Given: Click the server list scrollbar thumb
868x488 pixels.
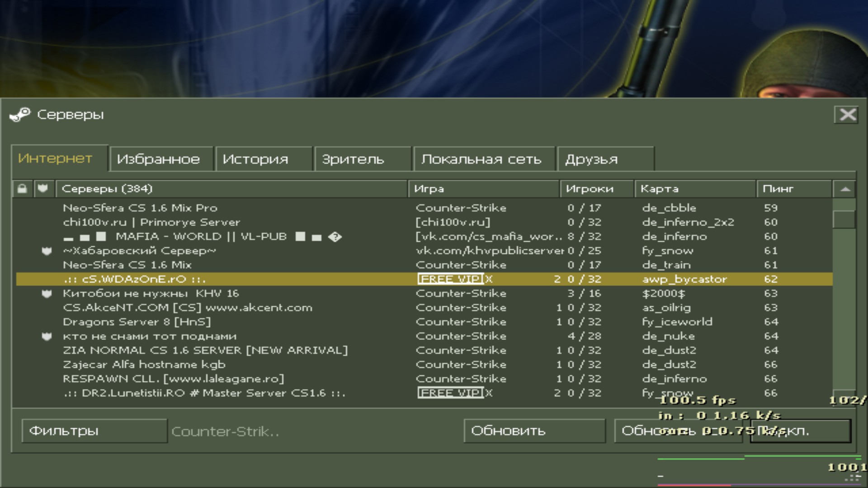Looking at the screenshot, I should (844, 220).
